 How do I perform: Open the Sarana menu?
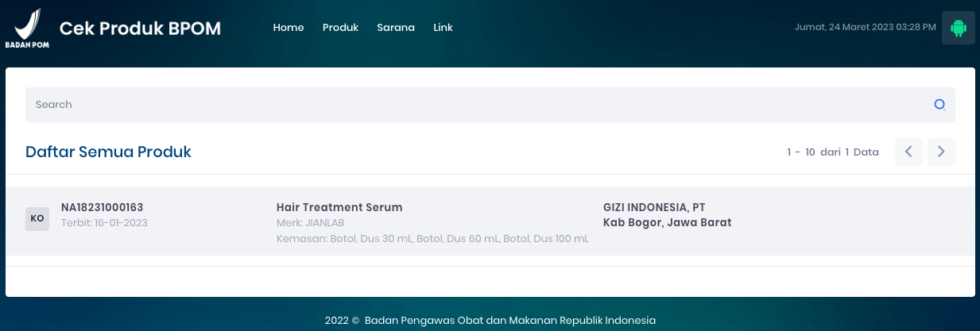pyautogui.click(x=396, y=27)
